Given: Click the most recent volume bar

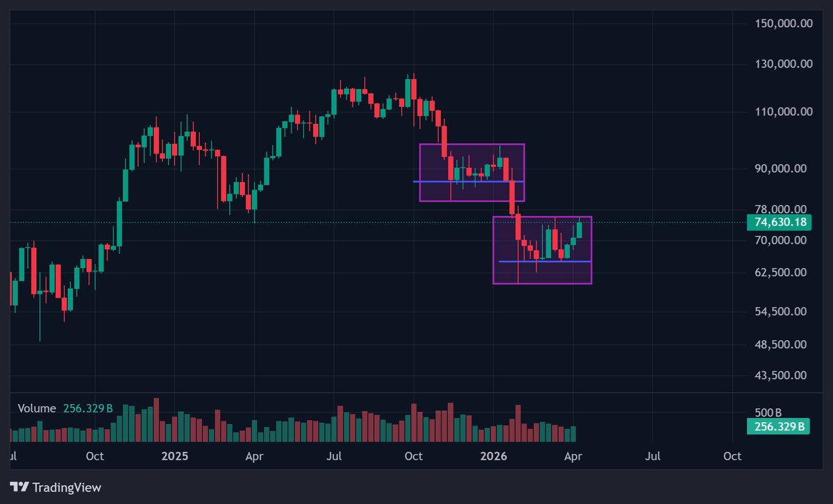Looking at the screenshot, I should click(x=573, y=434).
